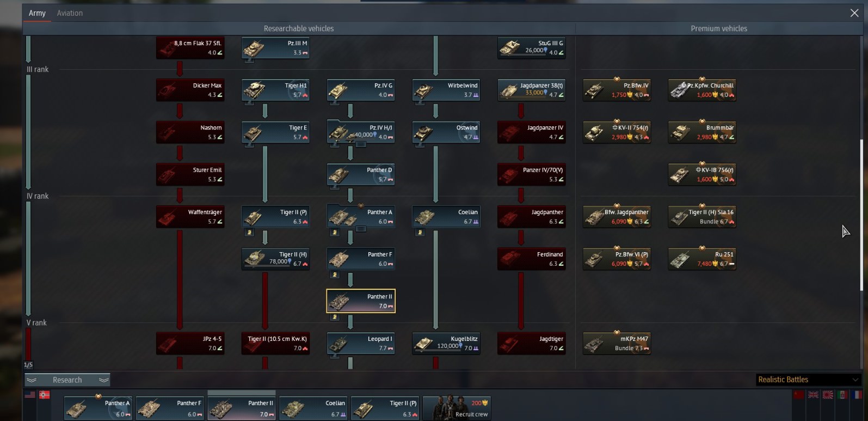Select the Jagdpanzer 38(t) card
This screenshot has width=868, height=421.
click(532, 90)
